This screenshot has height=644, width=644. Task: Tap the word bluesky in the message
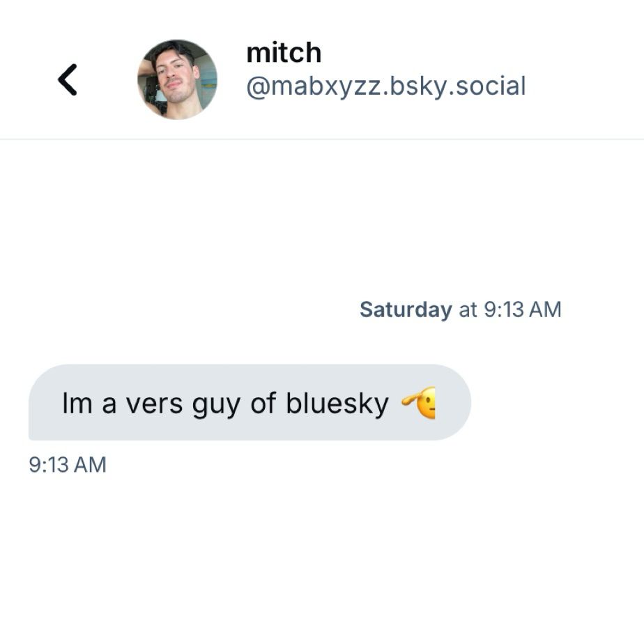coord(337,404)
